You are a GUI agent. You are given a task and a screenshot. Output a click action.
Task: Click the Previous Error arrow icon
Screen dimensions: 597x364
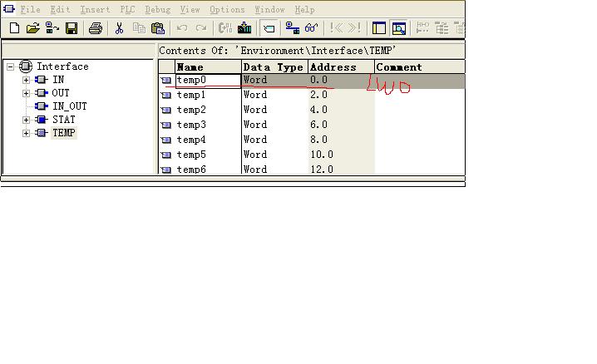[x=336, y=27]
